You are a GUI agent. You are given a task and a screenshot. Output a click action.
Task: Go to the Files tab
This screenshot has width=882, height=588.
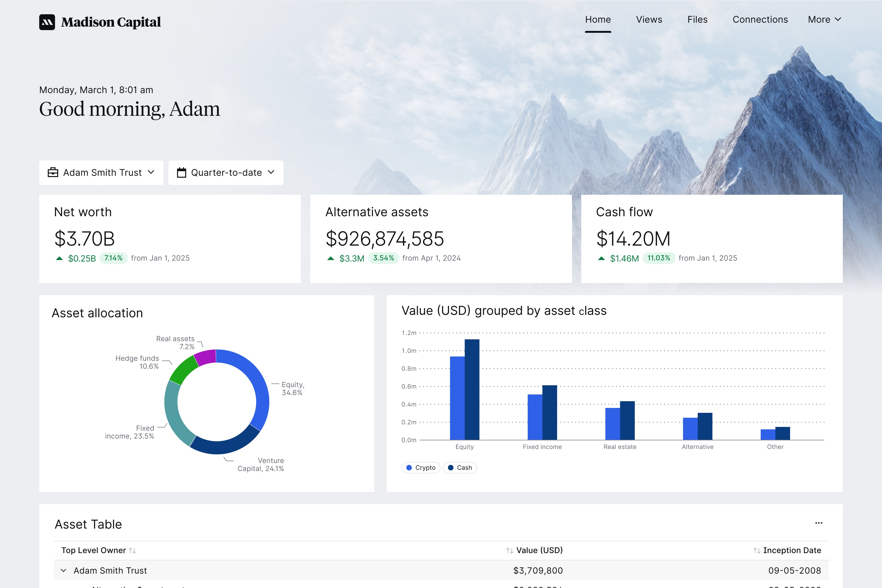click(697, 20)
